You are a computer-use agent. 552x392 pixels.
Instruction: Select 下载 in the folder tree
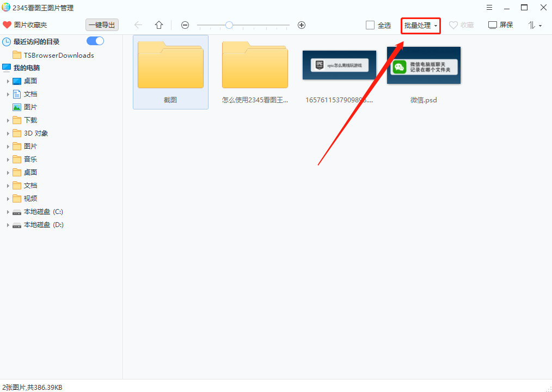tap(30, 120)
